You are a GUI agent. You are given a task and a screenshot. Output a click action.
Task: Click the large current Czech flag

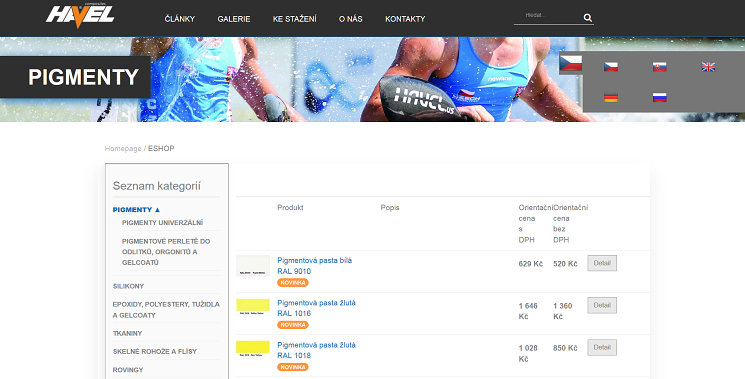click(x=571, y=63)
